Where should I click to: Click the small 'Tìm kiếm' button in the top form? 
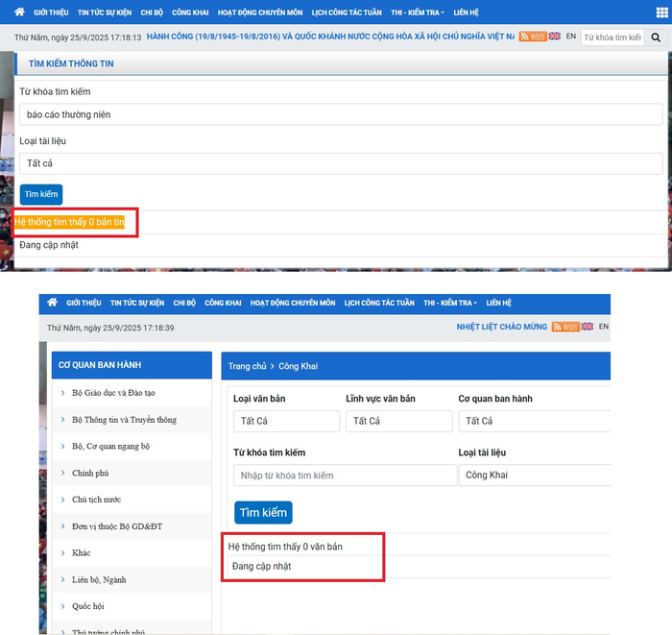click(41, 194)
